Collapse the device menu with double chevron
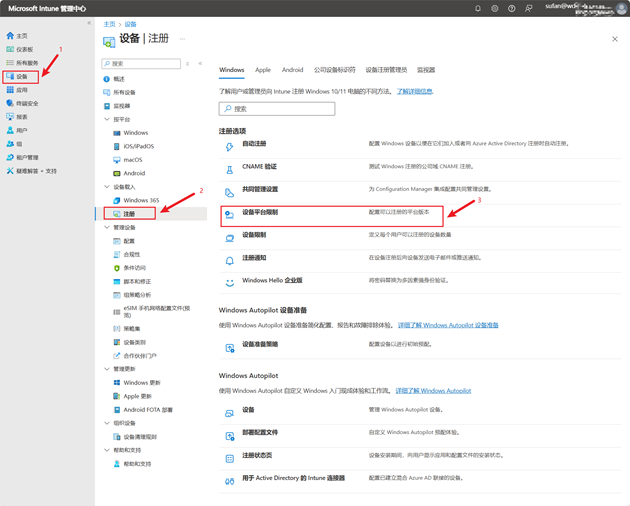 coord(200,64)
